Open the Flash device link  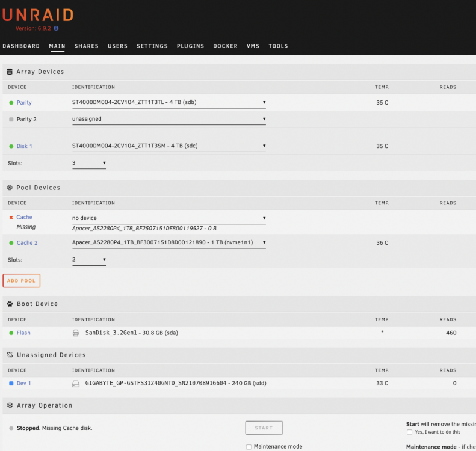[x=23, y=333]
